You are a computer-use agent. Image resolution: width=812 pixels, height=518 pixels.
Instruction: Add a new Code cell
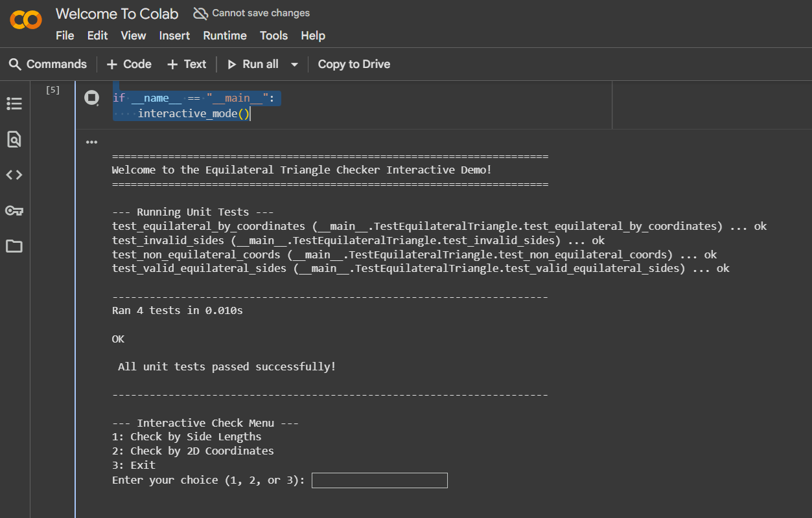(x=129, y=64)
